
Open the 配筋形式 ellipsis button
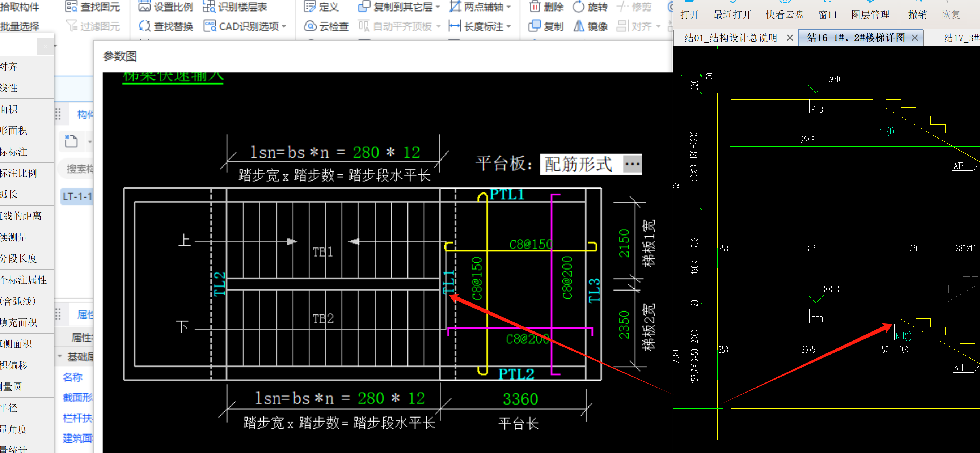tap(632, 164)
